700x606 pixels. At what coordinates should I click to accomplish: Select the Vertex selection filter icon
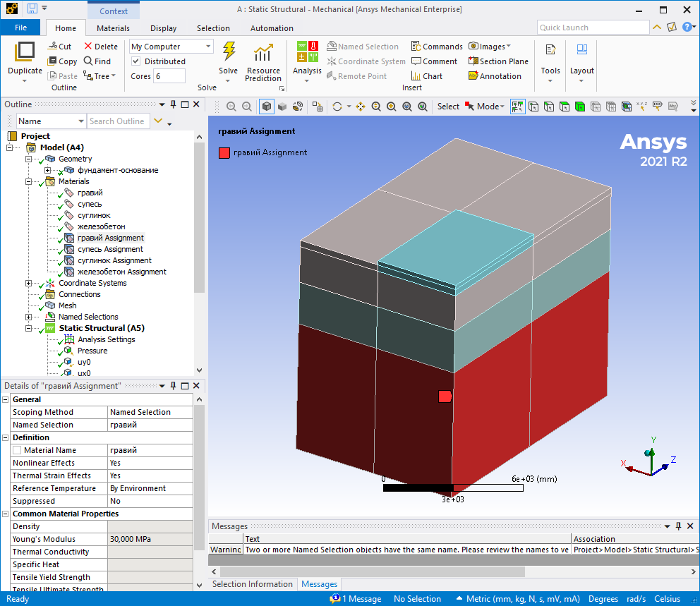[533, 107]
